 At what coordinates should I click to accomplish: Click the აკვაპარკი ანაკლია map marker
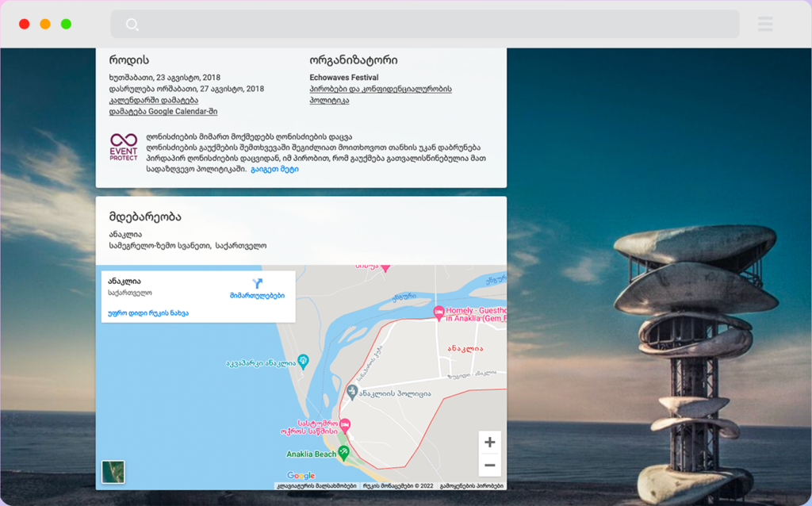pyautogui.click(x=304, y=361)
